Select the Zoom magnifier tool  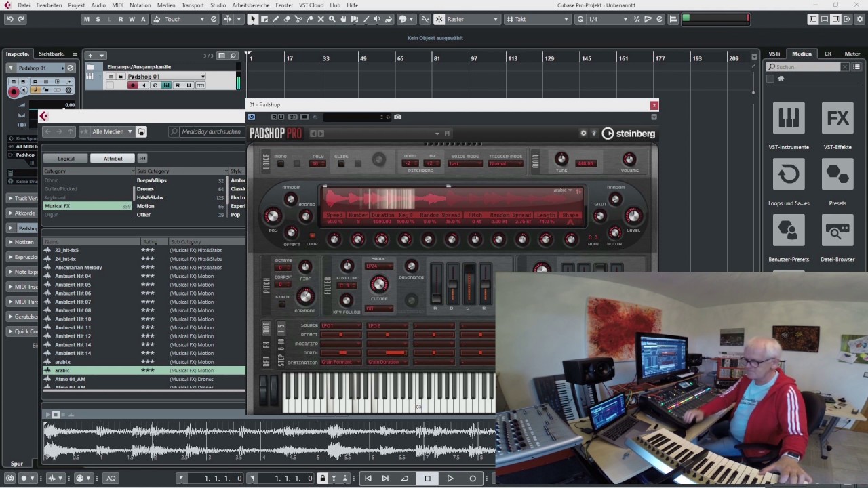pyautogui.click(x=332, y=19)
